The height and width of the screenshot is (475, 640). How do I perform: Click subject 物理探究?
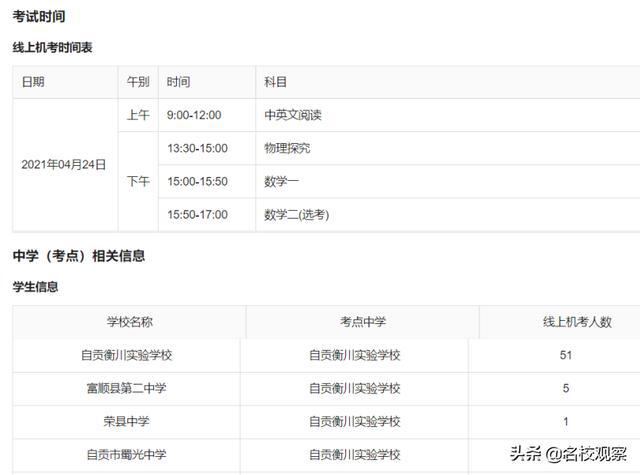pos(287,148)
